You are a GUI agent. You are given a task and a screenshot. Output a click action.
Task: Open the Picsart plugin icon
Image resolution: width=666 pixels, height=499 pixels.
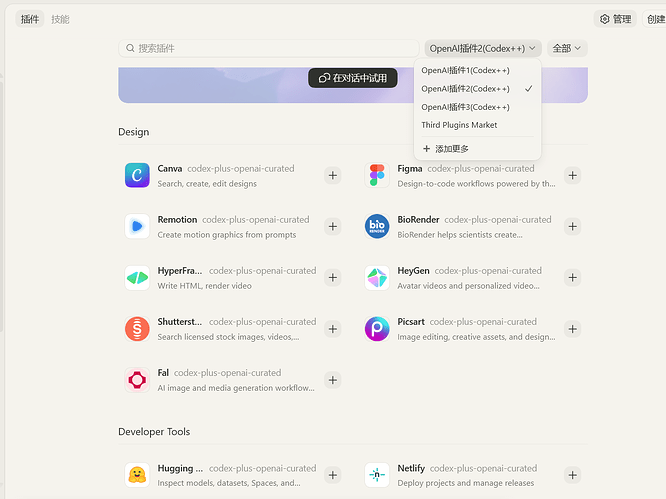(377, 329)
